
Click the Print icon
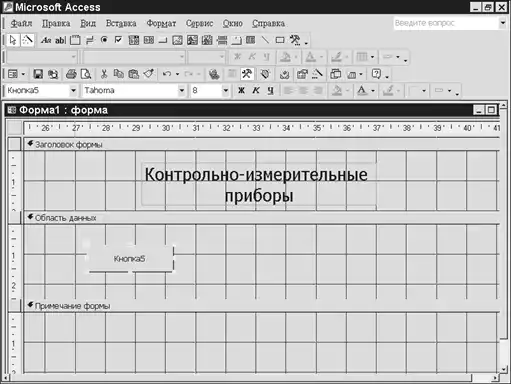point(71,74)
